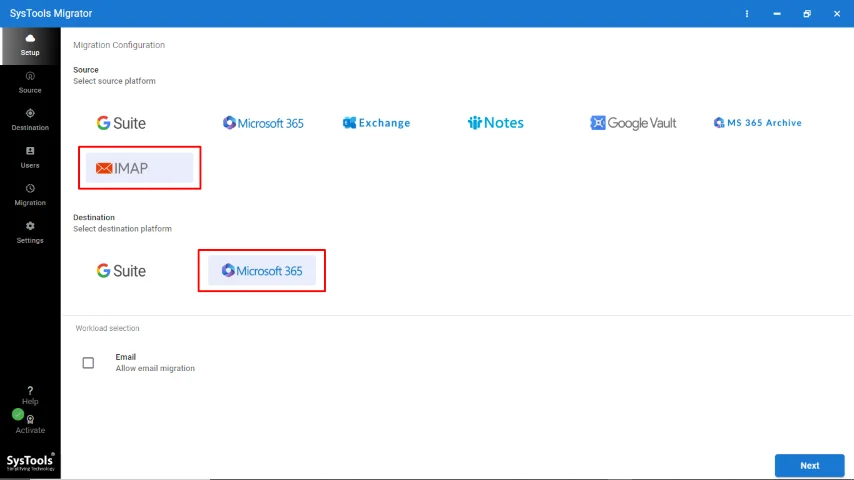Image resolution: width=854 pixels, height=480 pixels.
Task: Click the 'Select source platform' text
Action: (x=114, y=81)
